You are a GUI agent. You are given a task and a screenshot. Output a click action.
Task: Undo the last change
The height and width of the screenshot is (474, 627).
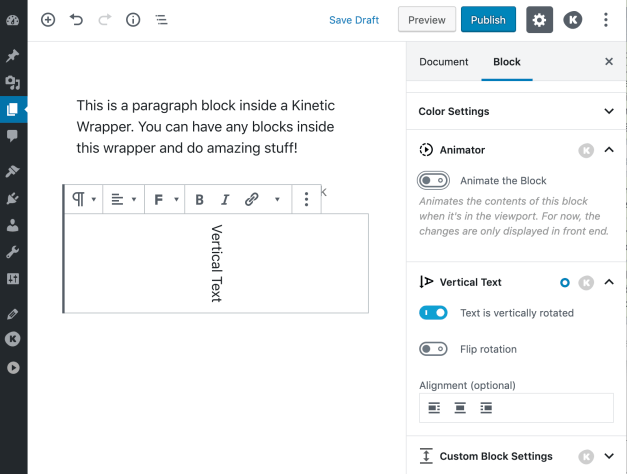pyautogui.click(x=76, y=20)
